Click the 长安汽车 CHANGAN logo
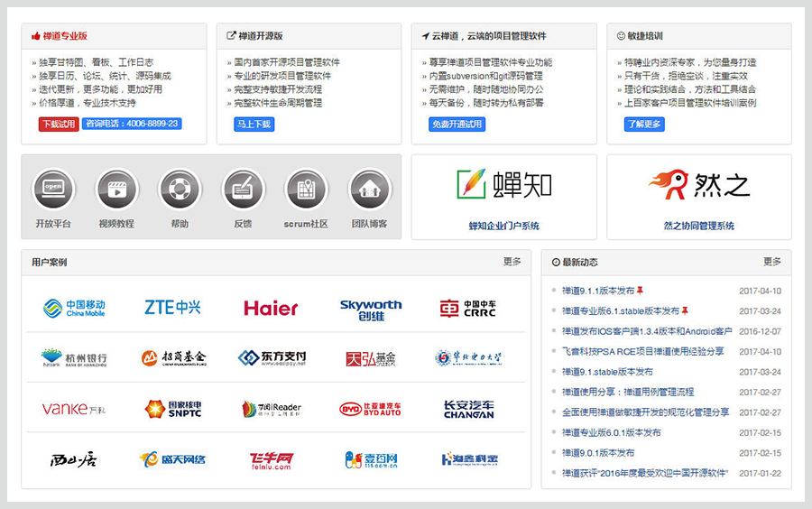 click(x=468, y=409)
